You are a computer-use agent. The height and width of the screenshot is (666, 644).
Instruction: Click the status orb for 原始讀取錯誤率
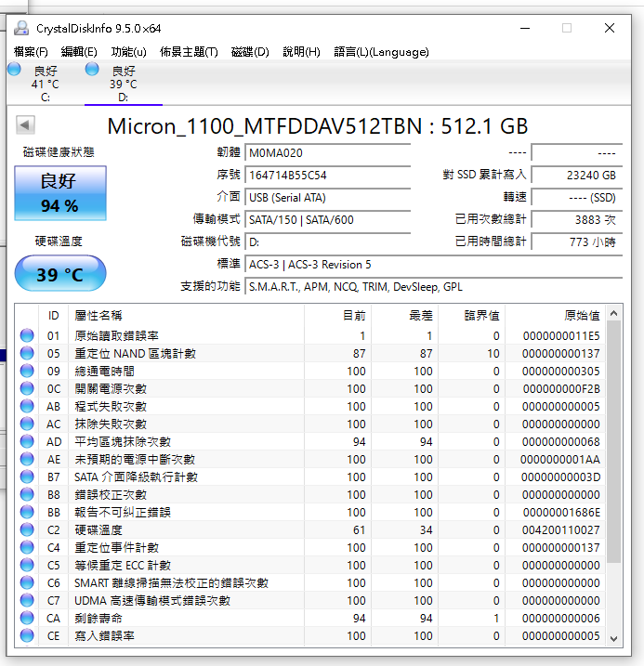27,335
